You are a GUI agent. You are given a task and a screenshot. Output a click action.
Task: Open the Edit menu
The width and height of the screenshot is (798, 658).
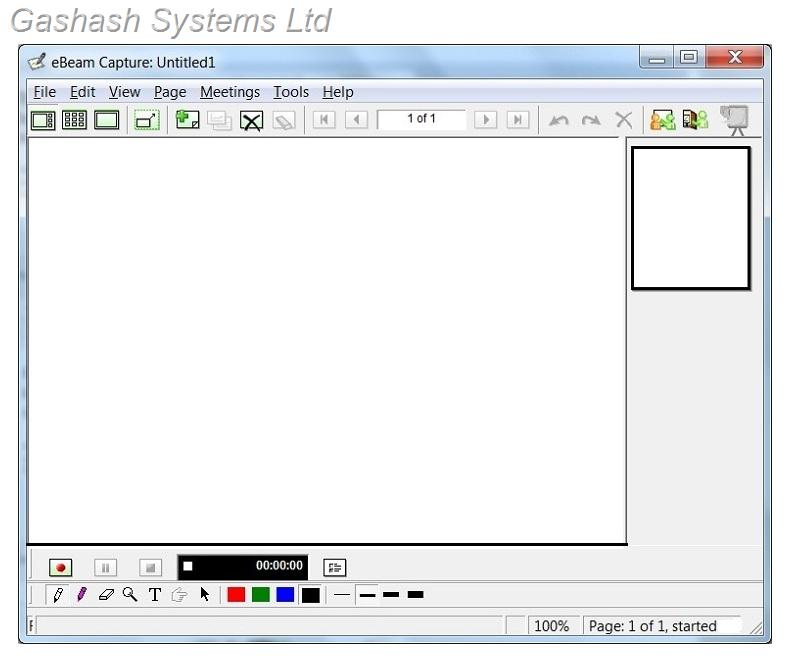pyautogui.click(x=82, y=92)
